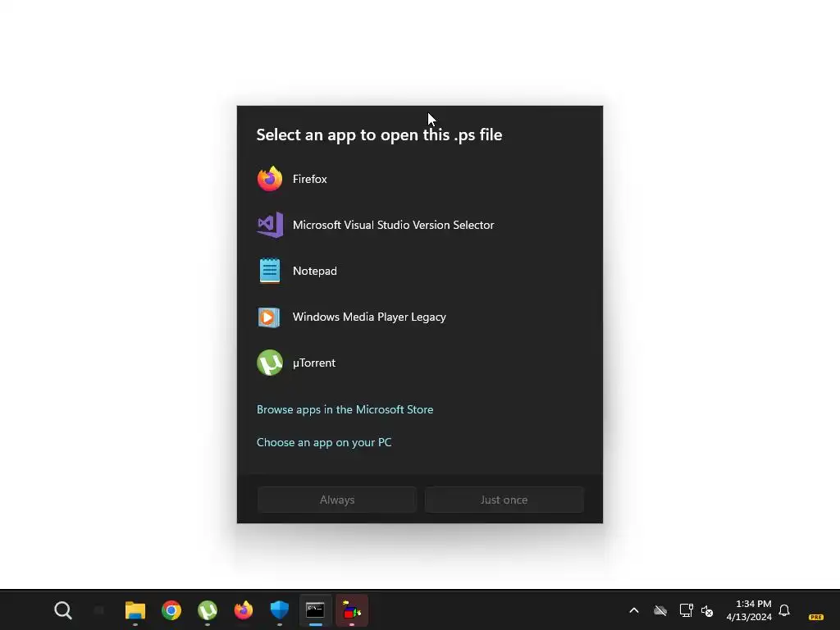
Task: Select Firefox to open the .ps file
Action: [419, 179]
